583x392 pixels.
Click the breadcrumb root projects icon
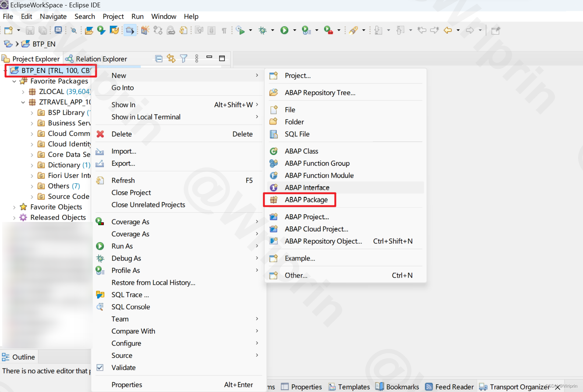click(8, 44)
